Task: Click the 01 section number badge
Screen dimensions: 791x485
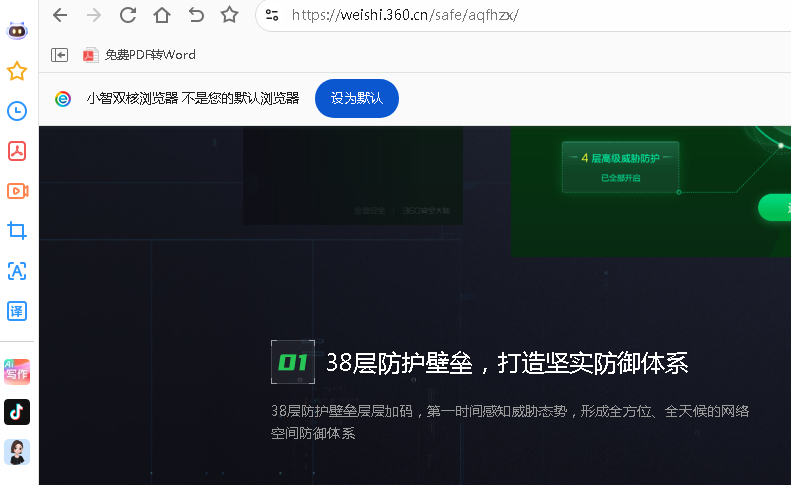Action: pos(293,362)
